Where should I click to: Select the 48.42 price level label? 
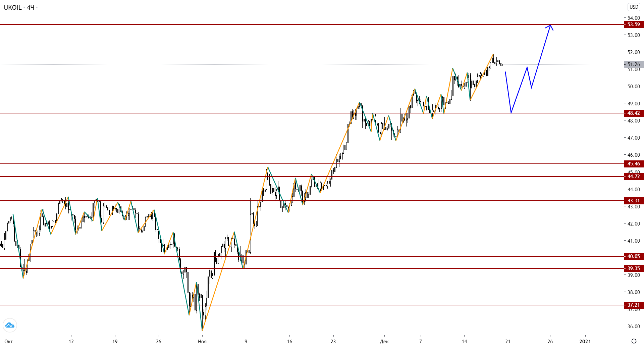coord(634,113)
